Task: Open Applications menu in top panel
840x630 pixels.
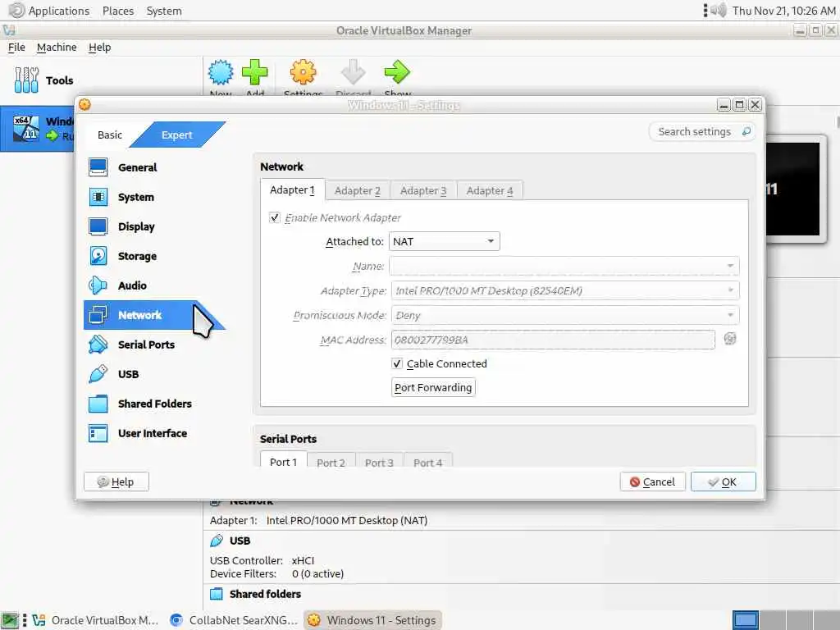Action: 59,11
